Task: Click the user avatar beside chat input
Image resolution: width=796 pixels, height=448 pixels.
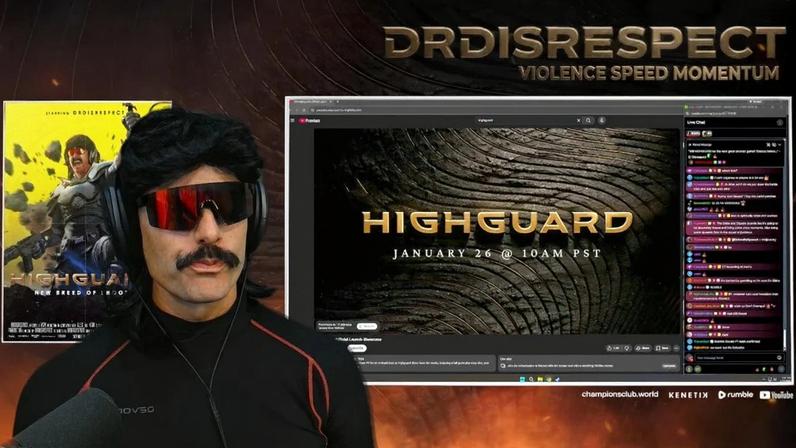Action: 689,358
